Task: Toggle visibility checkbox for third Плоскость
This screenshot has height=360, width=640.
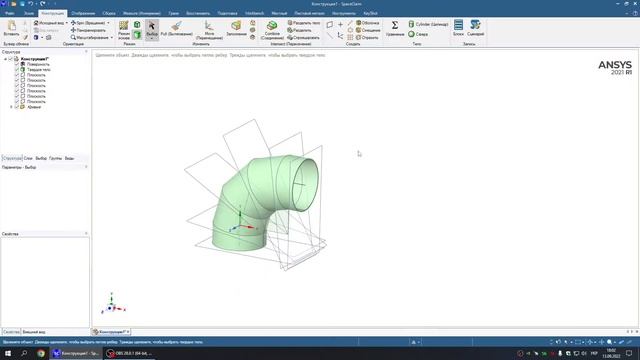Action: pos(17,85)
